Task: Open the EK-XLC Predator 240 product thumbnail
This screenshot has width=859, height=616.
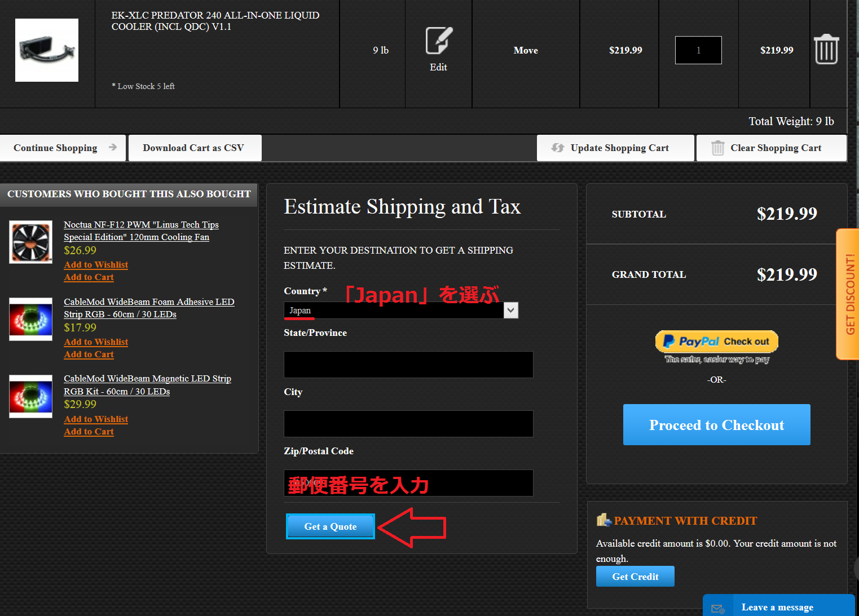Action: point(47,50)
